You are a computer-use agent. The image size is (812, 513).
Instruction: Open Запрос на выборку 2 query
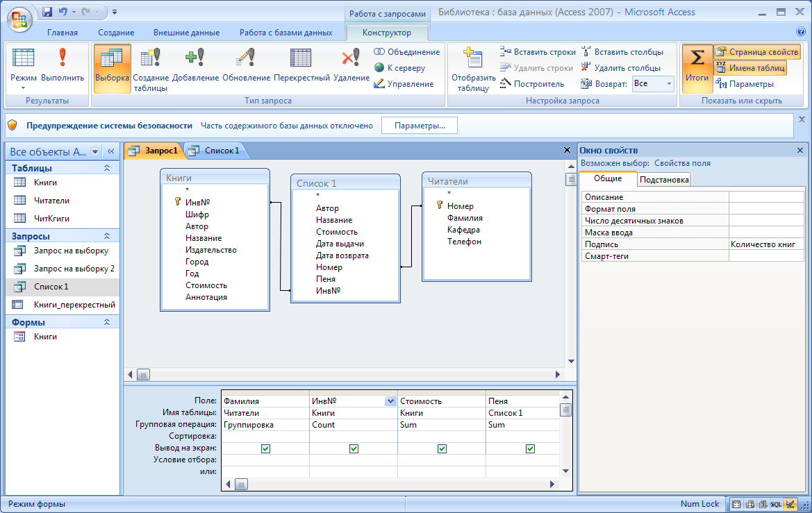pos(63,269)
